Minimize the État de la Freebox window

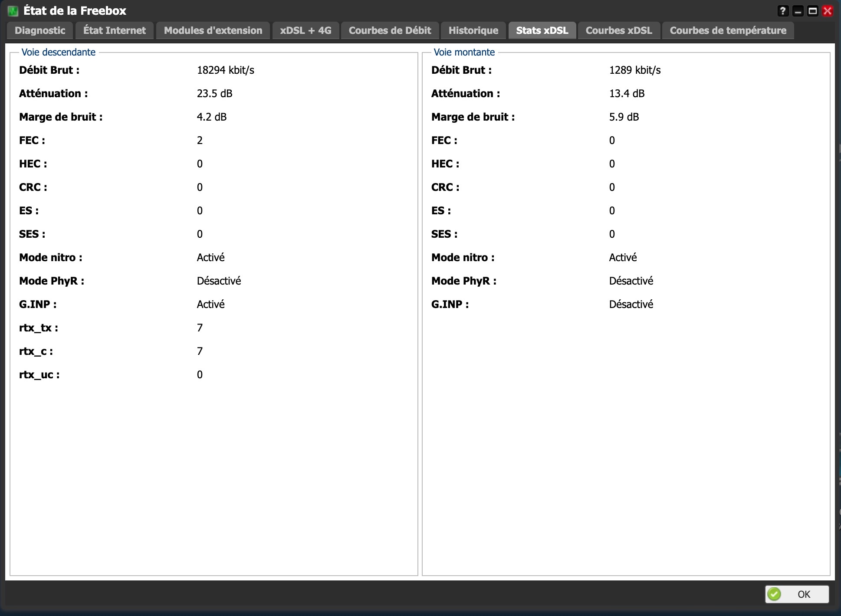(798, 11)
